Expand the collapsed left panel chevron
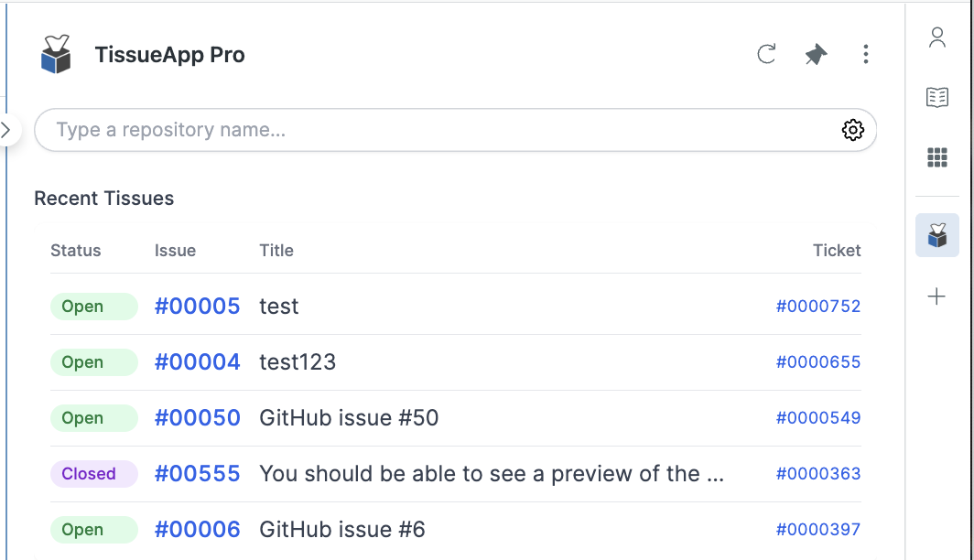The width and height of the screenshot is (974, 560). click(x=6, y=130)
